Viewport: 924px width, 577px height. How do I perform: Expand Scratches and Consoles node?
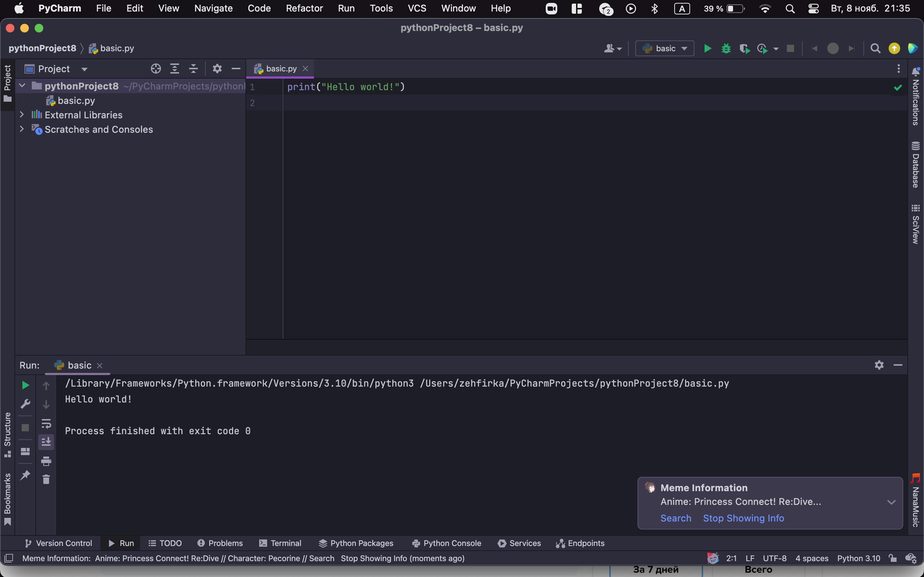point(22,129)
